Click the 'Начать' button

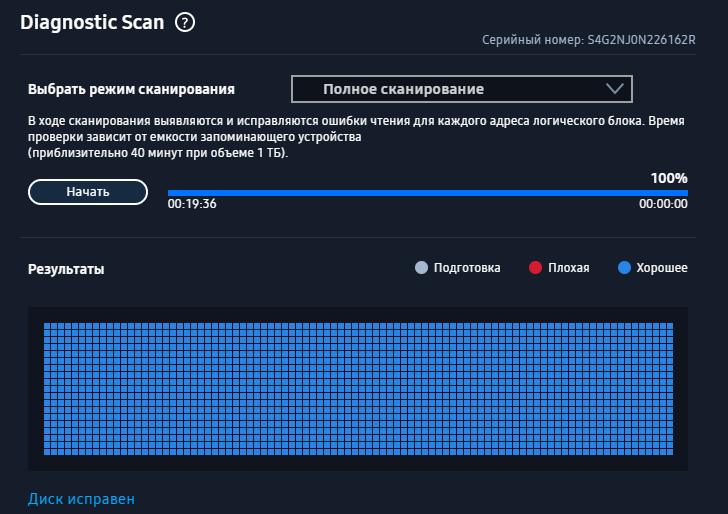pyautogui.click(x=88, y=192)
